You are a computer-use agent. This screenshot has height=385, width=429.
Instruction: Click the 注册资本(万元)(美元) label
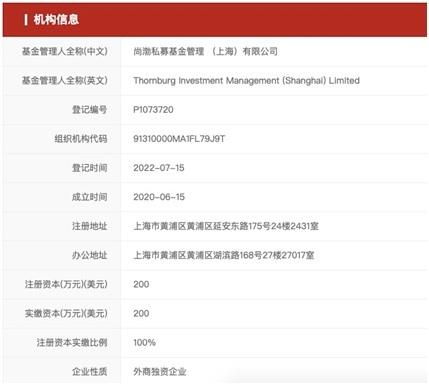point(66,284)
